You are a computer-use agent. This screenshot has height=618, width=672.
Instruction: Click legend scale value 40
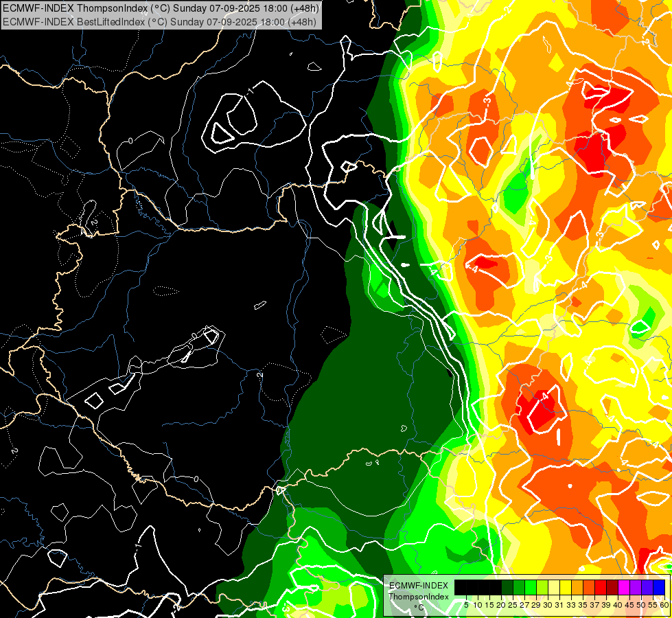coord(618,605)
